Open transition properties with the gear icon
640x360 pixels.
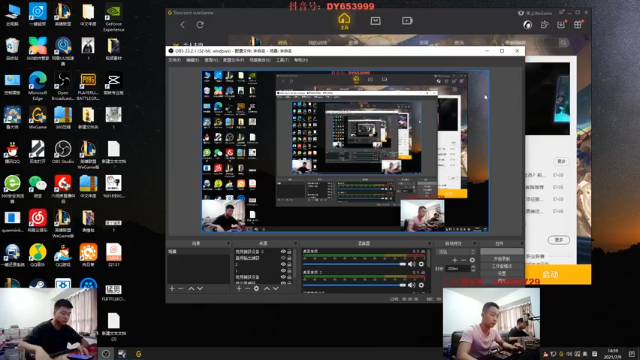[472, 260]
